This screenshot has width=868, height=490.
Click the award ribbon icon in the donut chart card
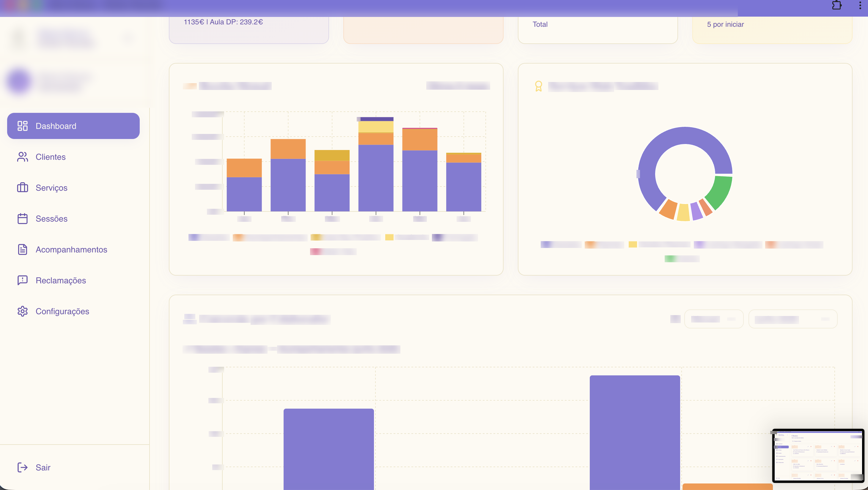[x=538, y=86]
